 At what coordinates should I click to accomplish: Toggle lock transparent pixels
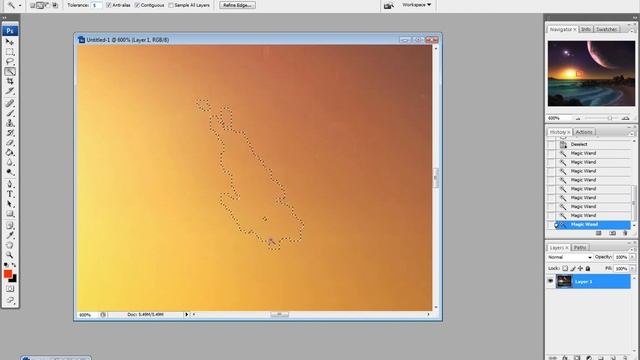tap(565, 269)
